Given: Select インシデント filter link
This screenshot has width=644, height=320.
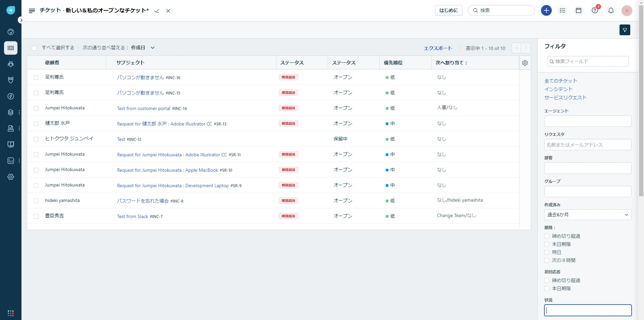Looking at the screenshot, I should click(x=558, y=89).
